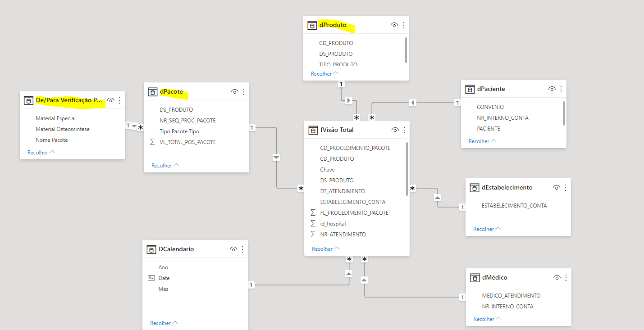Image resolution: width=644 pixels, height=330 pixels.
Task: Open more options for dPaciente table
Action: click(x=561, y=89)
